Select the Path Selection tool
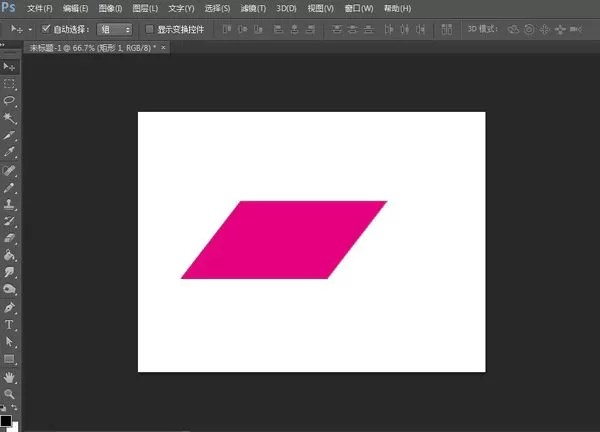The width and height of the screenshot is (600, 432). (x=9, y=341)
